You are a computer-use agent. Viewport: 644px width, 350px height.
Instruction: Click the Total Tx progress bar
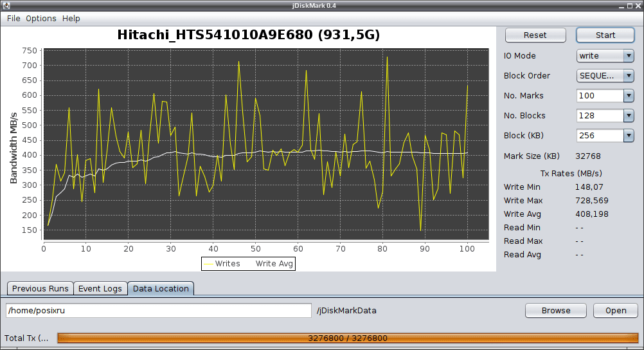(x=348, y=338)
